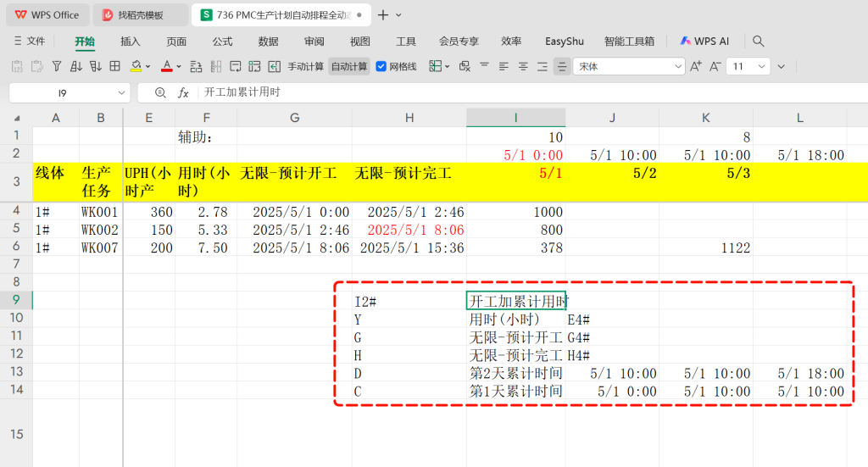Open WPS AI
This screenshot has height=467, width=868.
click(x=704, y=41)
